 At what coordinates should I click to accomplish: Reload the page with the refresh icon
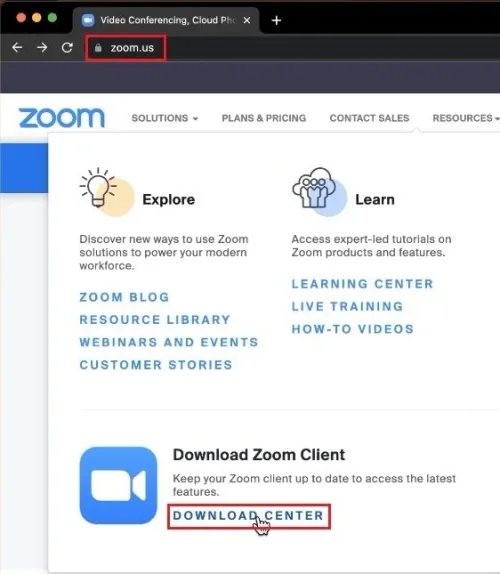(x=67, y=47)
